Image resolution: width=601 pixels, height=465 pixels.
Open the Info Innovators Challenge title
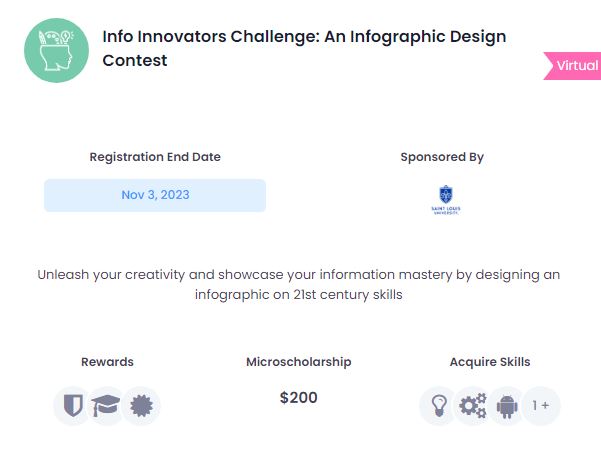(304, 48)
